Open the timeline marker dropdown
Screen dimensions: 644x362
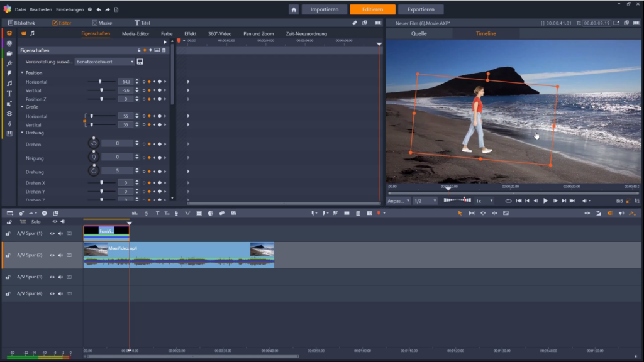[384, 213]
